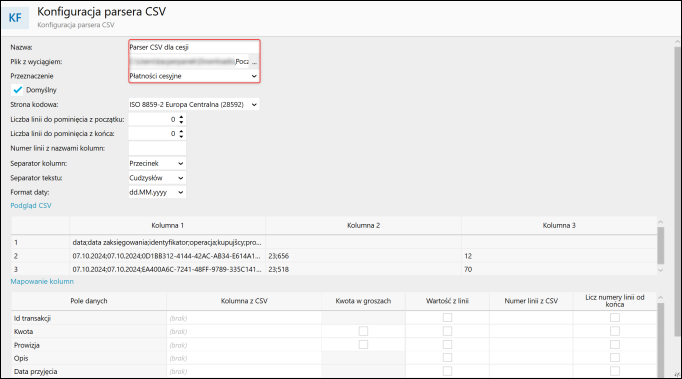Click the Wartość z linii column header

[447, 301]
